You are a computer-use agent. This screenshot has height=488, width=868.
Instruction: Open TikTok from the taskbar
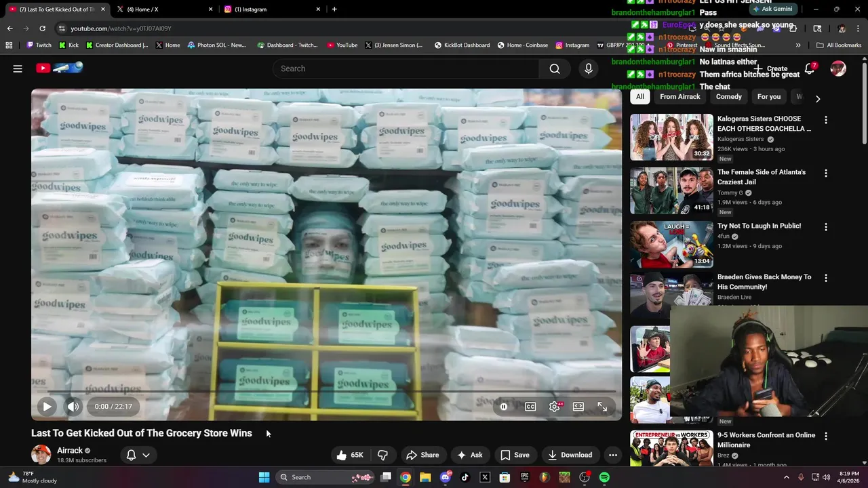click(x=465, y=477)
